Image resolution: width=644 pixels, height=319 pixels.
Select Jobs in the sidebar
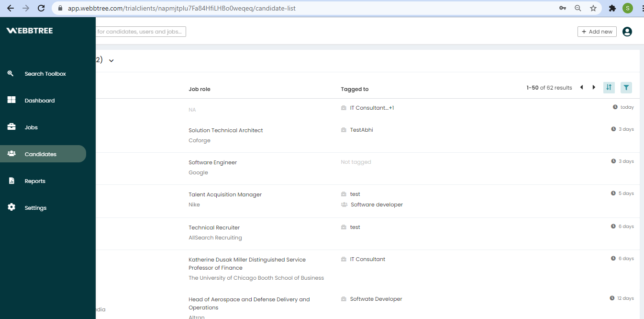31,127
